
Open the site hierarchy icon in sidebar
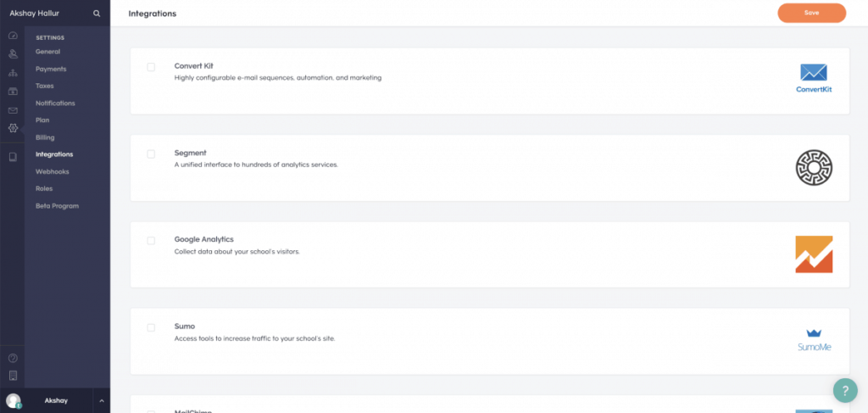pos(13,73)
